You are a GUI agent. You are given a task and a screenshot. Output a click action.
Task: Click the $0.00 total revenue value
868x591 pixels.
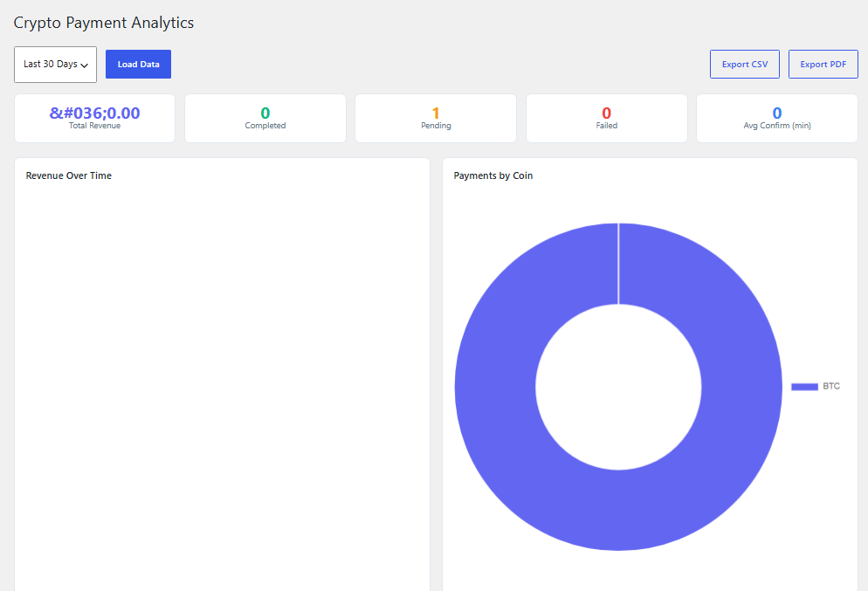94,113
